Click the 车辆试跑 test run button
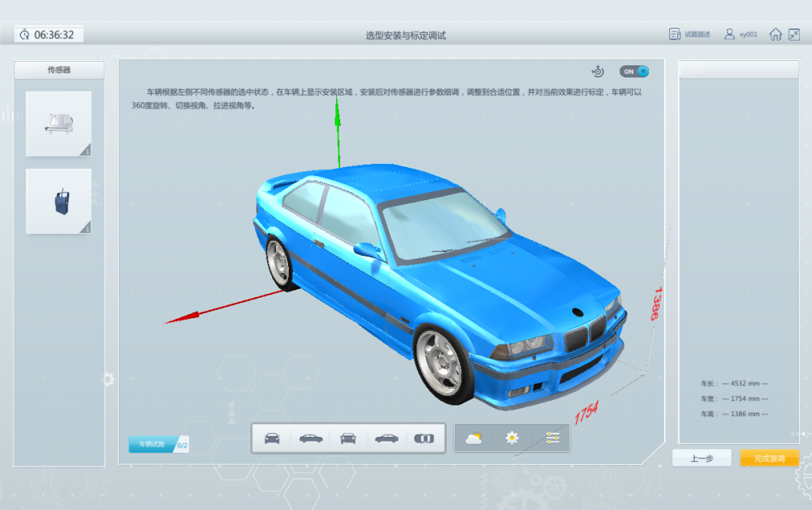This screenshot has width=812, height=510. [152, 444]
